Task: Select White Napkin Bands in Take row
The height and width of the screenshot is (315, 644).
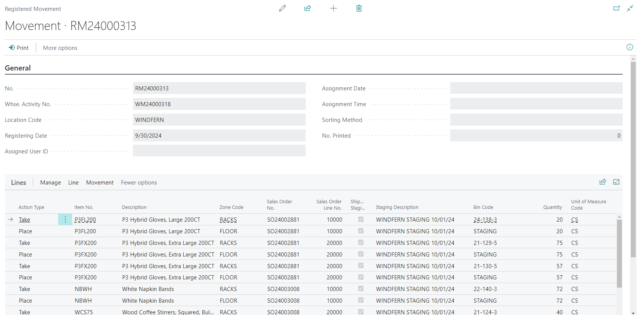Action: (148, 289)
